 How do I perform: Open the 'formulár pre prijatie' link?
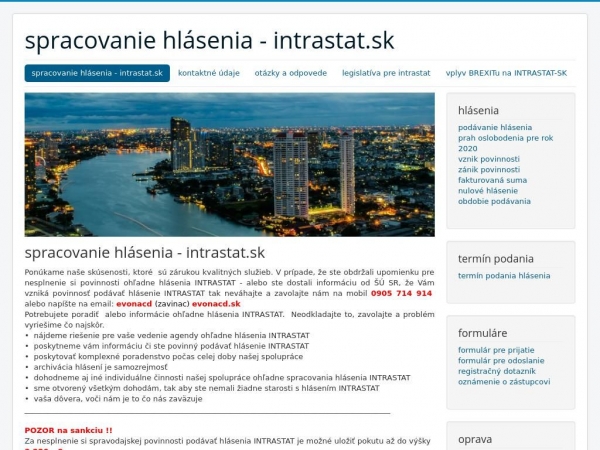pos(496,350)
